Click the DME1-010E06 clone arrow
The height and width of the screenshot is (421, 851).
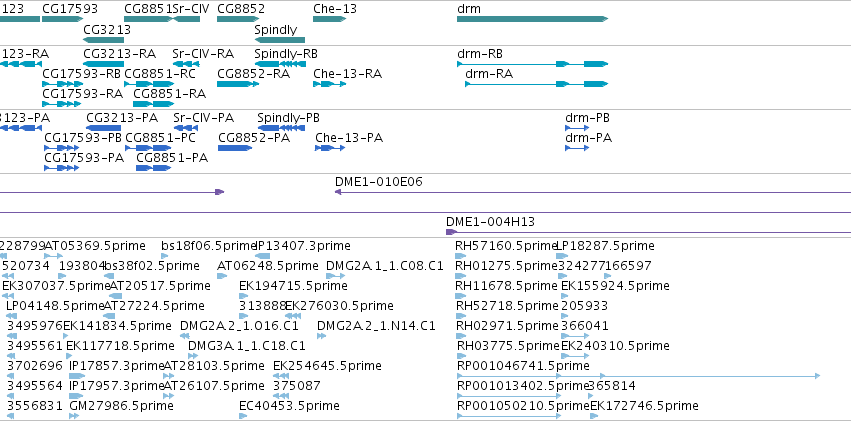pyautogui.click(x=593, y=192)
